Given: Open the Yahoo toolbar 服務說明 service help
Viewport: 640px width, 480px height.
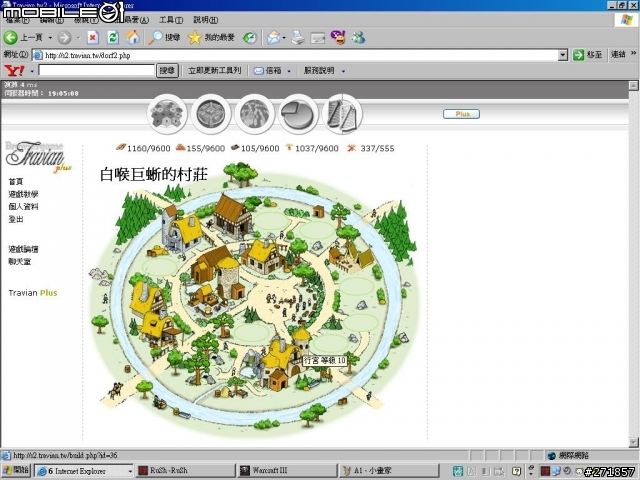Looking at the screenshot, I should (x=319, y=71).
